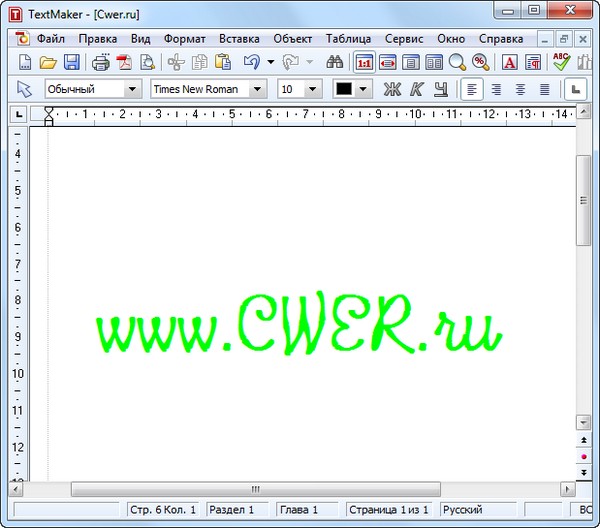Paste from clipboard icon
Image resolution: width=600 pixels, height=528 pixels.
point(223,62)
